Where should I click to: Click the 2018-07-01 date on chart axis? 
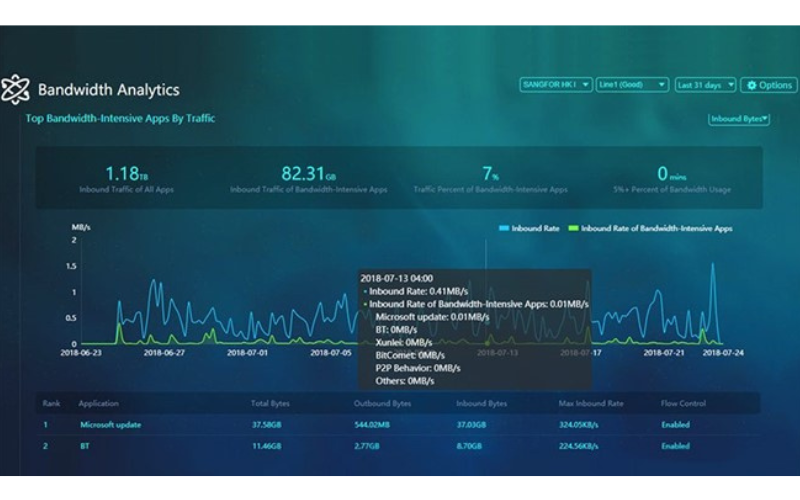[x=247, y=353]
